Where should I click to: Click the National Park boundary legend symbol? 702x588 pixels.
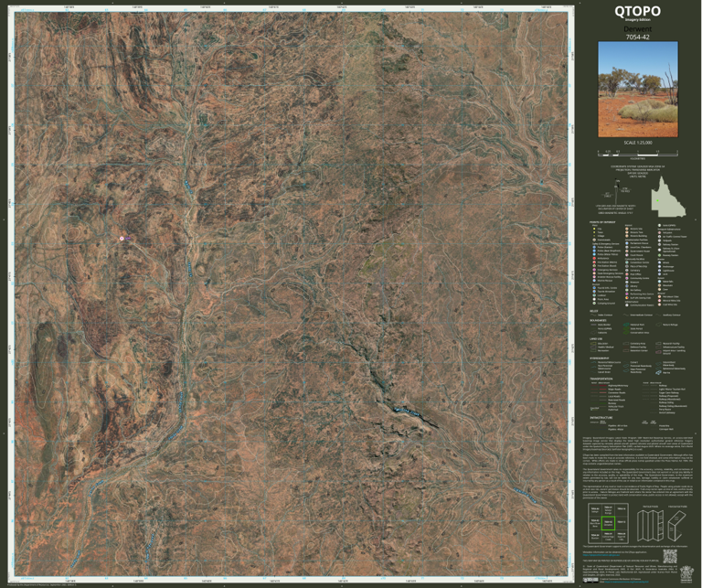(626, 325)
